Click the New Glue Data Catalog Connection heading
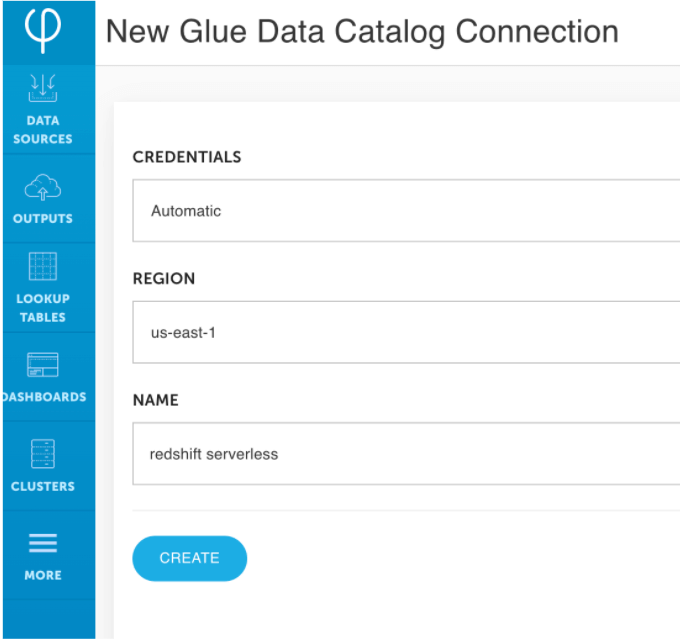 (x=362, y=32)
